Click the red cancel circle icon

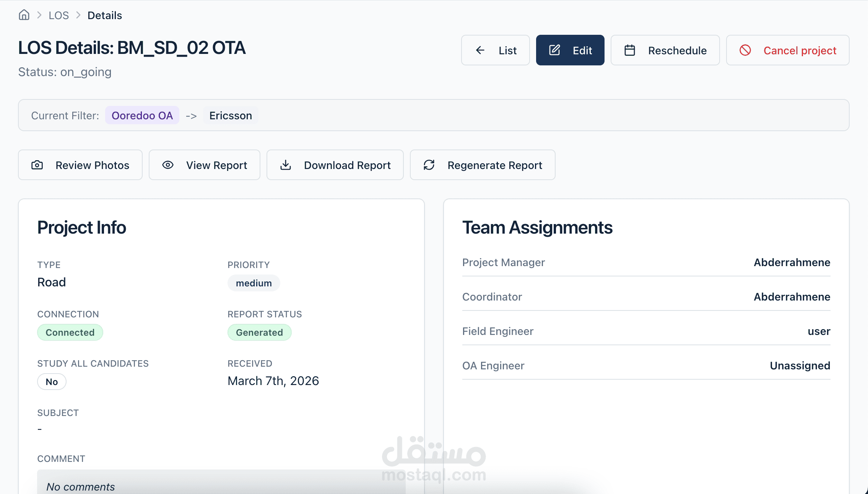tap(745, 50)
